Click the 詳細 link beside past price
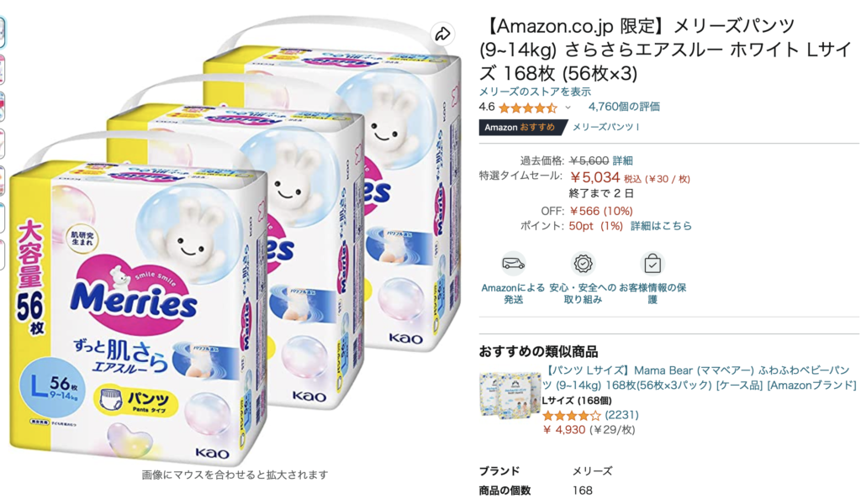 pyautogui.click(x=623, y=160)
